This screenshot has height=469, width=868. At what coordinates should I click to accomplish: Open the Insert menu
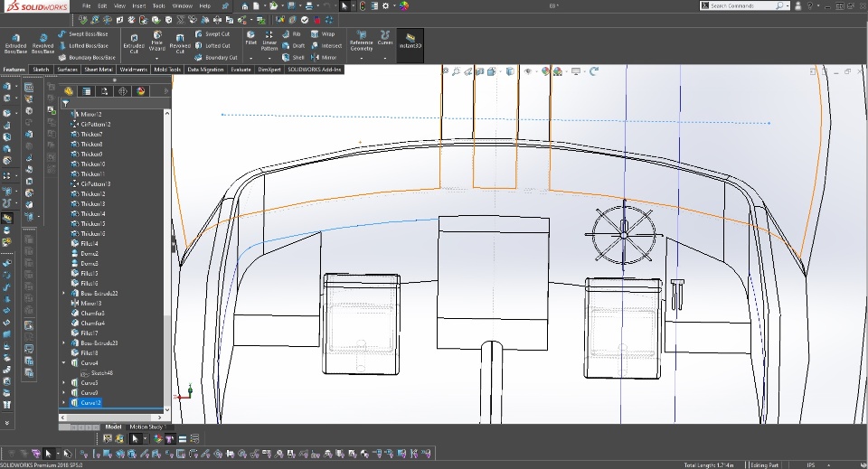pos(138,5)
